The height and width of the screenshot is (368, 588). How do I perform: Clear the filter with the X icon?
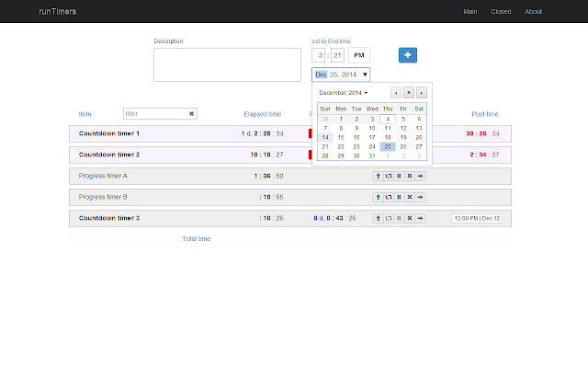(191, 114)
